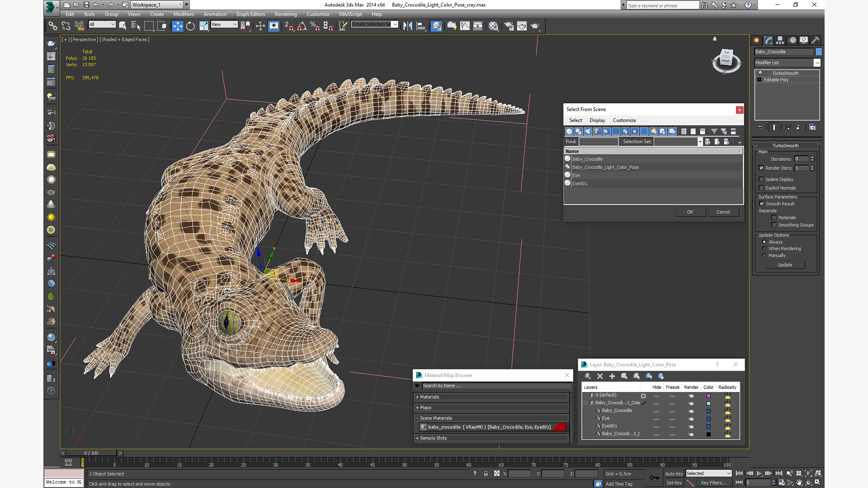Open the Rendering menu
This screenshot has height=488, width=868.
point(286,14)
